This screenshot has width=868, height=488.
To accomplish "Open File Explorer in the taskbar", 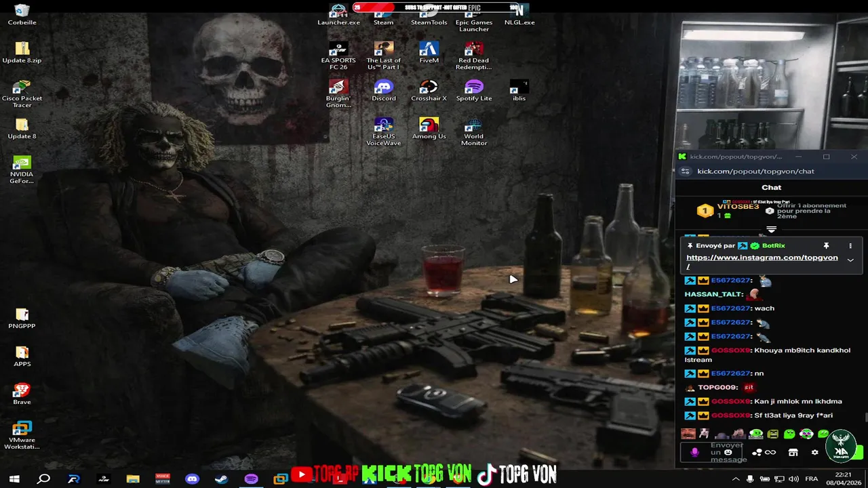I will click(x=133, y=479).
